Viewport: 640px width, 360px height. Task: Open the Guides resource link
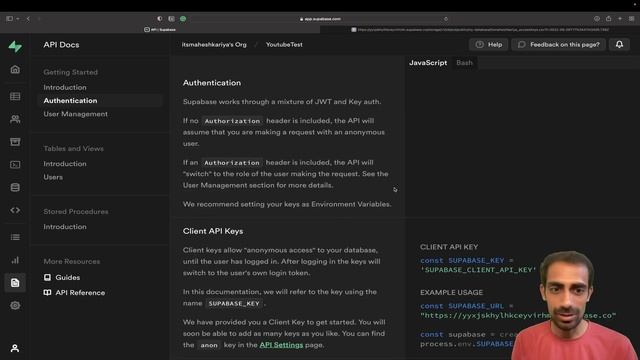point(62,278)
